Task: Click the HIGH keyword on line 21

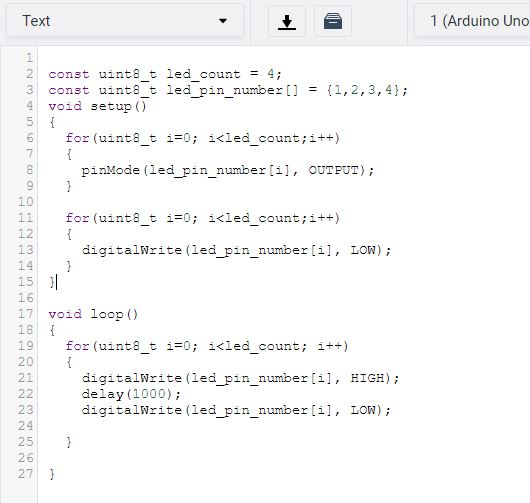Action: coord(368,378)
